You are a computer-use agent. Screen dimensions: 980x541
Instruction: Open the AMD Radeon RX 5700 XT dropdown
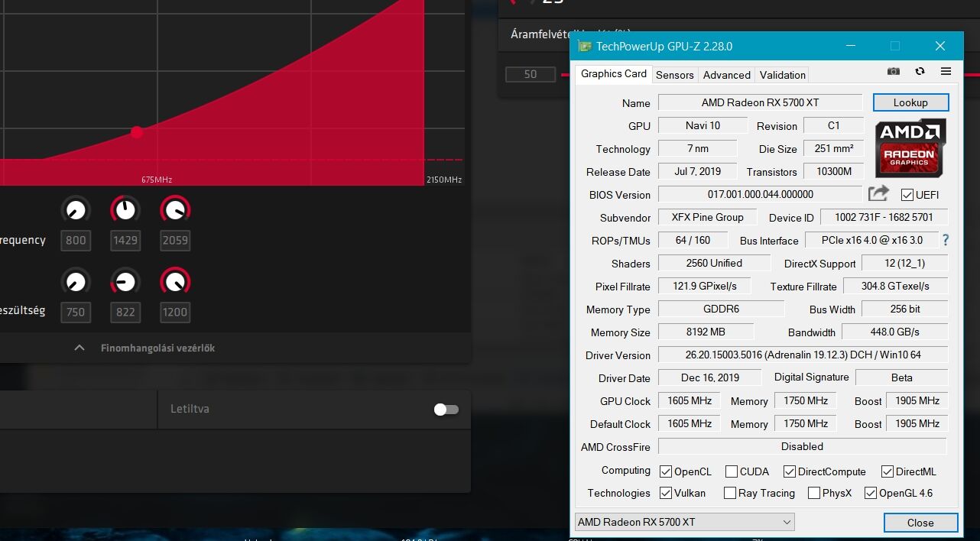[685, 522]
